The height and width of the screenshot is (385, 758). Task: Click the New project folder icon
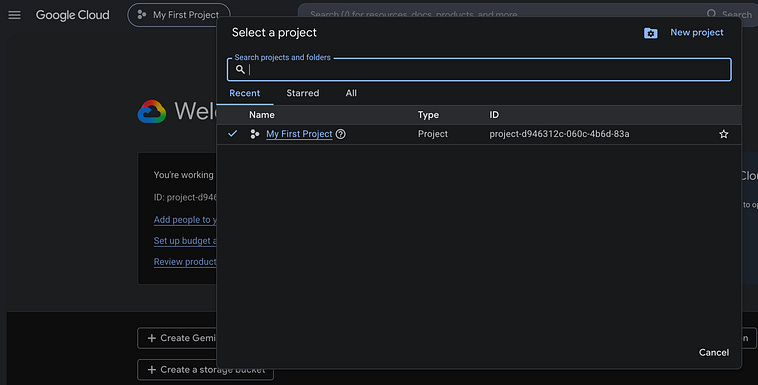click(651, 33)
